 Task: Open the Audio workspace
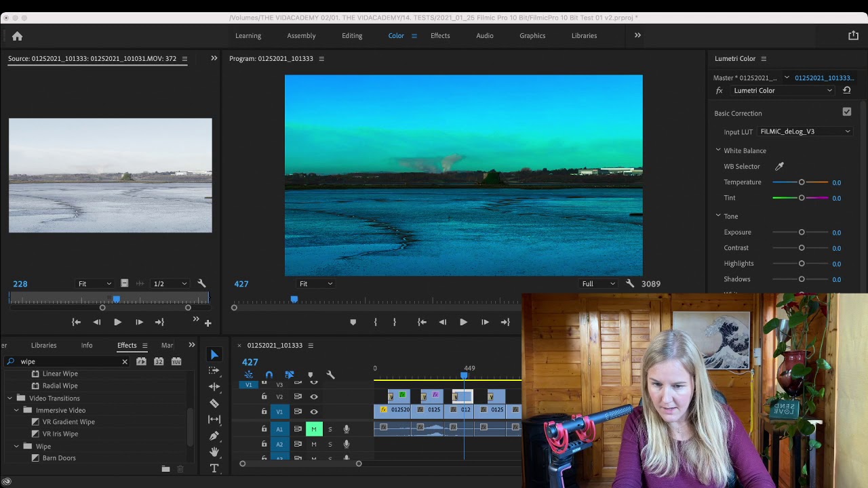point(485,35)
